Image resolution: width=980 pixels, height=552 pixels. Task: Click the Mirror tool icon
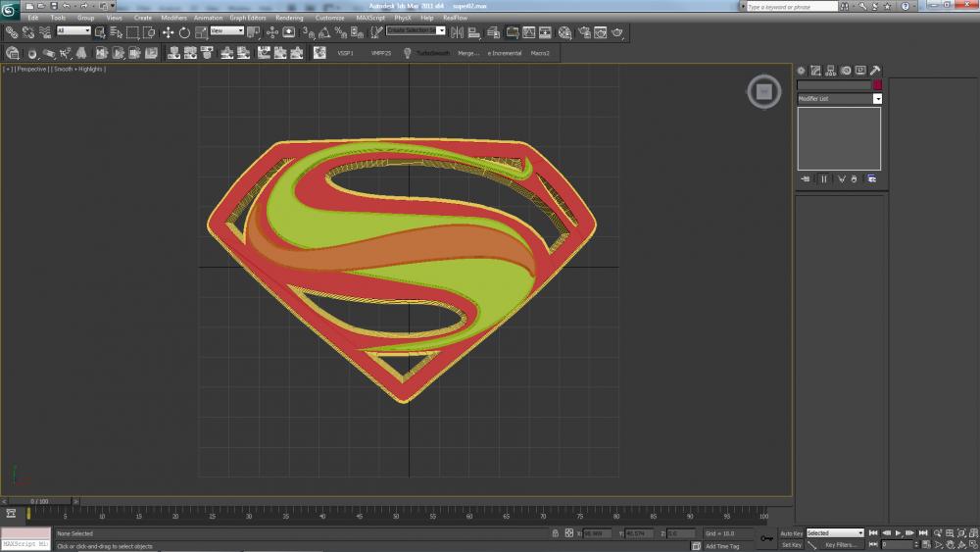(x=458, y=32)
